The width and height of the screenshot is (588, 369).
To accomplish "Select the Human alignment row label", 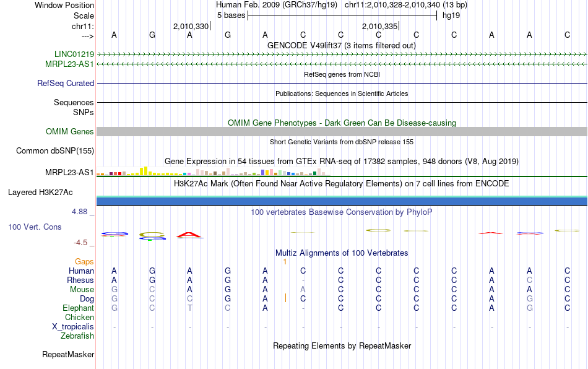I will [81, 271].
